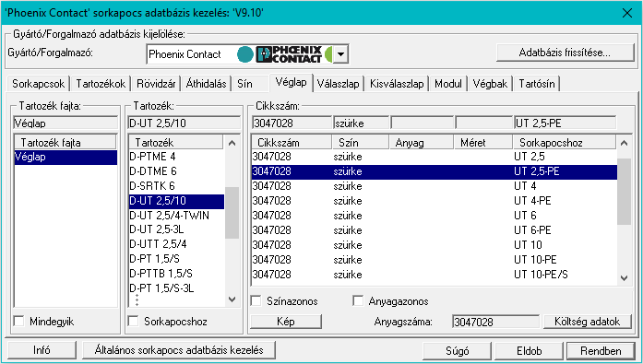Viewport: 643px width, 364px height.
Task: Click the Cikkszám table scroll down arrow
Action: (625, 278)
